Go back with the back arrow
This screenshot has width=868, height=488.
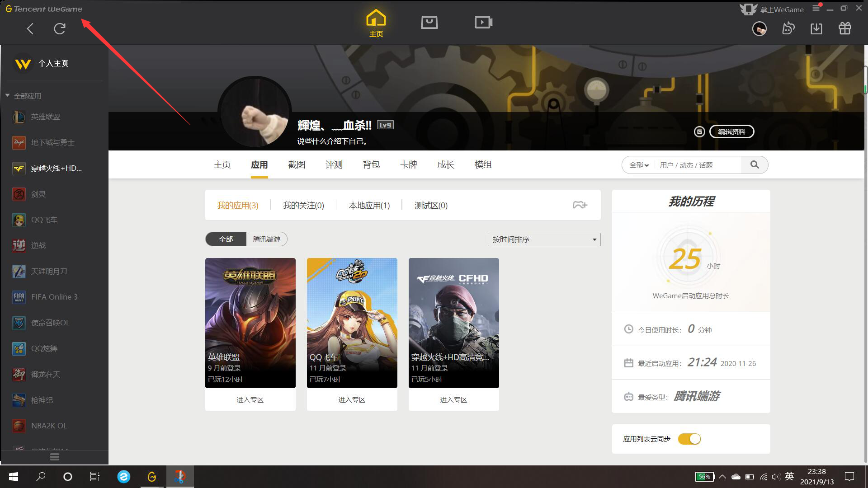(30, 29)
